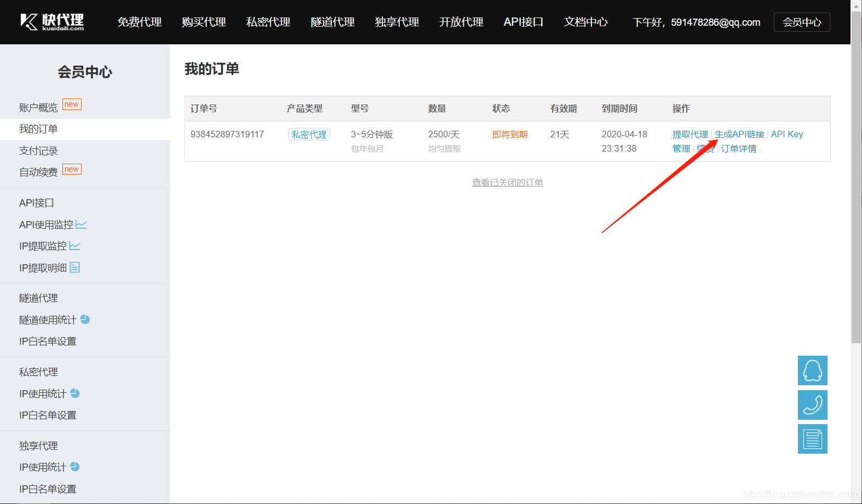Select IP提取监控 in sidebar
862x504 pixels.
(x=43, y=246)
